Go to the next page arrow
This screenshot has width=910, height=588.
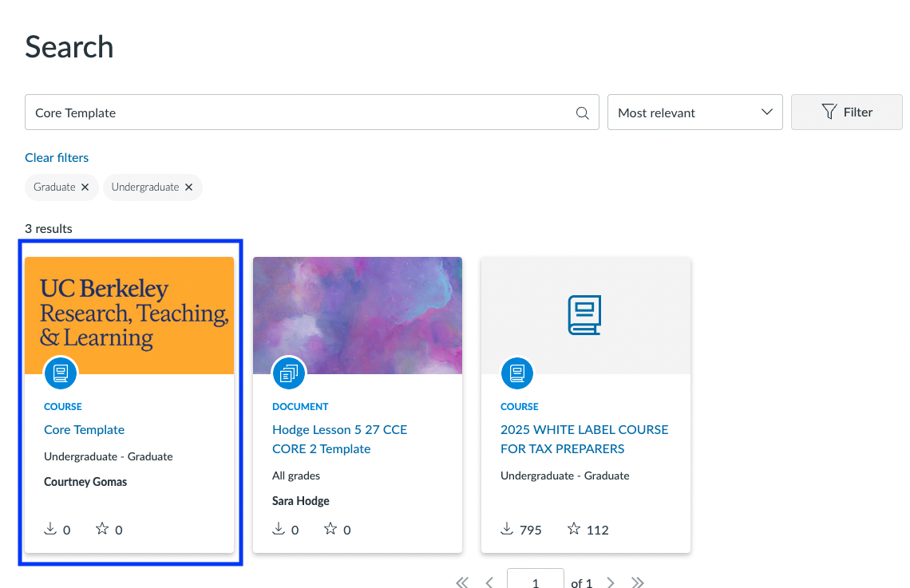coord(611,582)
